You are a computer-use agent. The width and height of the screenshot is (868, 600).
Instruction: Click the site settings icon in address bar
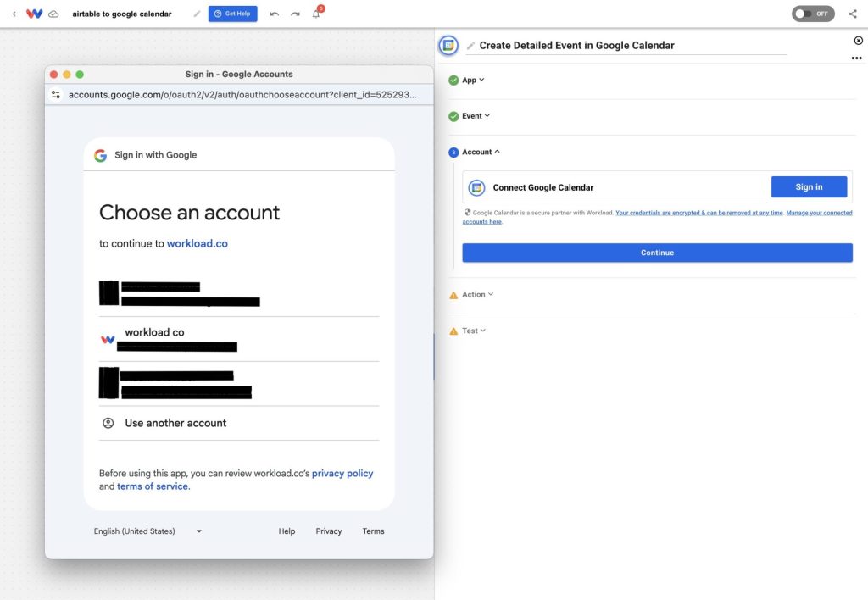[56, 95]
